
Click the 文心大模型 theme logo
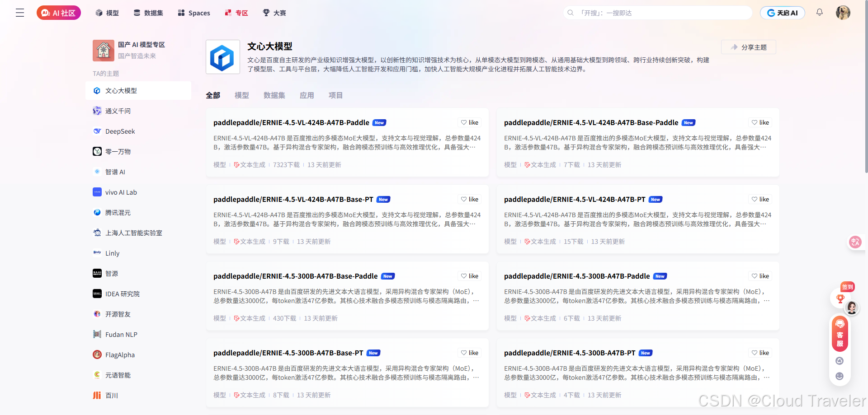click(223, 57)
